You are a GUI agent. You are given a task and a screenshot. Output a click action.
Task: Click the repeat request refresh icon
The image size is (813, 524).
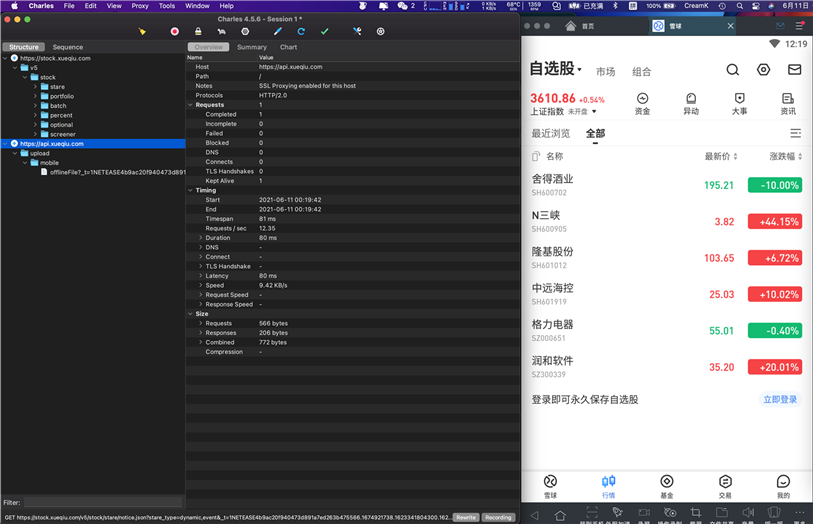pos(301,32)
